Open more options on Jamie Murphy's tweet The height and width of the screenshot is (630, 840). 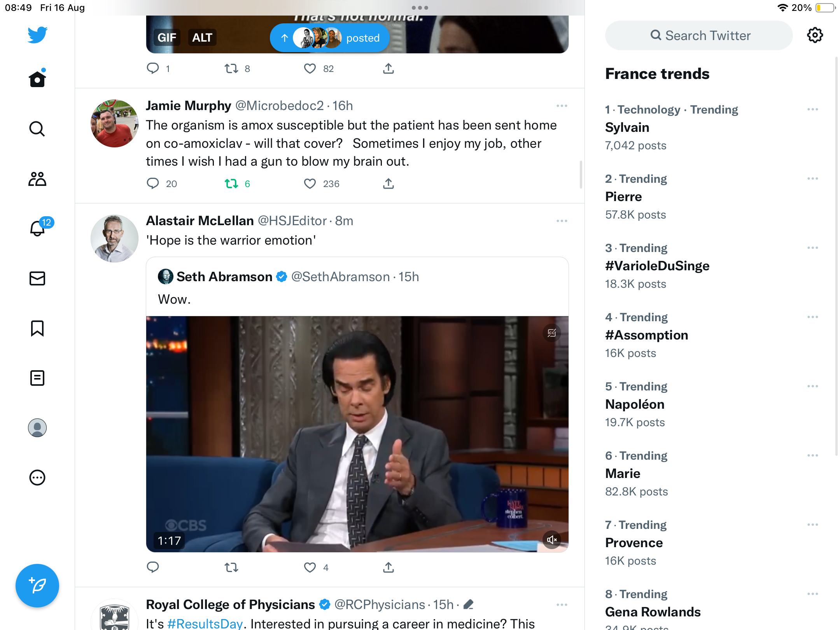pos(562,106)
